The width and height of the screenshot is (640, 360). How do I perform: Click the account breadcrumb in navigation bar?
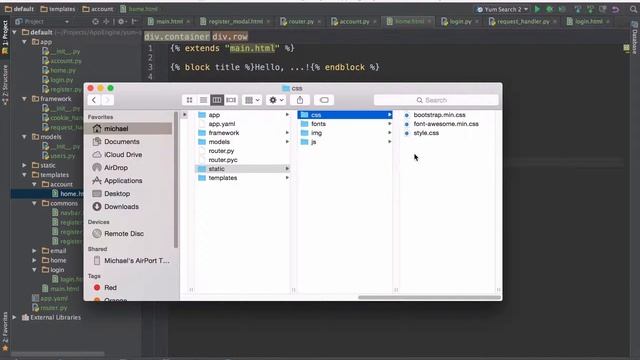click(x=98, y=9)
